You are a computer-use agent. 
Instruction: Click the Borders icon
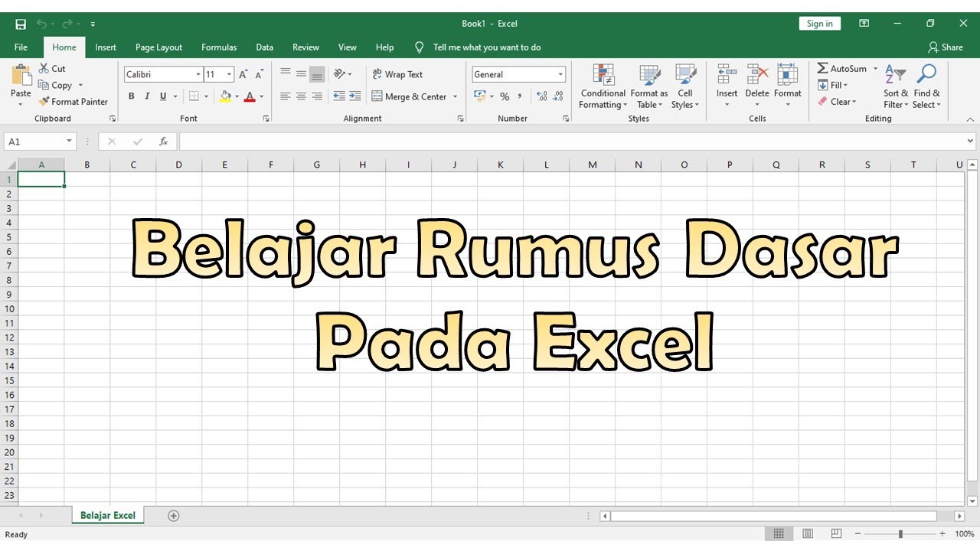click(x=194, y=96)
